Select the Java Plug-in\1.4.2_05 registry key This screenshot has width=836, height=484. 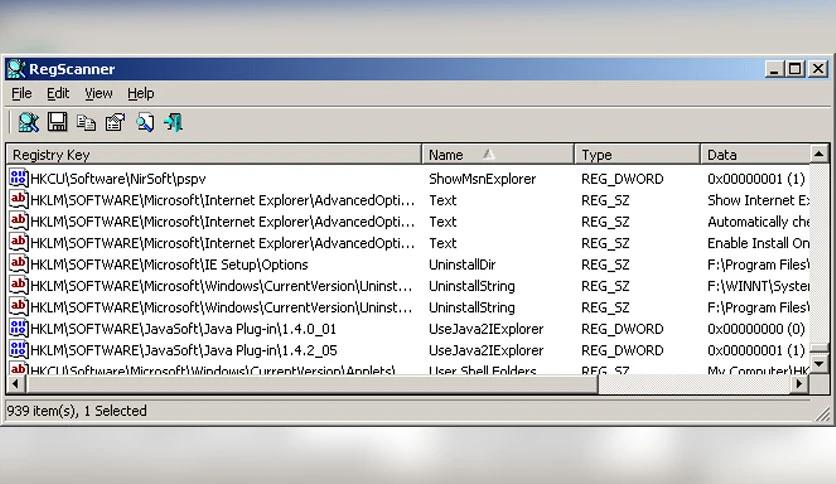point(184,350)
